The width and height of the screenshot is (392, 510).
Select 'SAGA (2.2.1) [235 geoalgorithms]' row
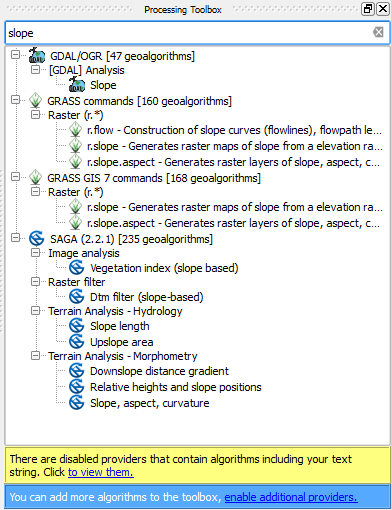(131, 239)
